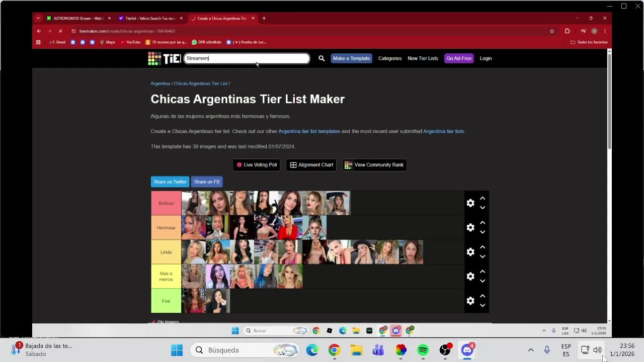This screenshot has height=362, width=644.
Task: Follow the Argentina breadcrumb link
Action: pos(160,83)
